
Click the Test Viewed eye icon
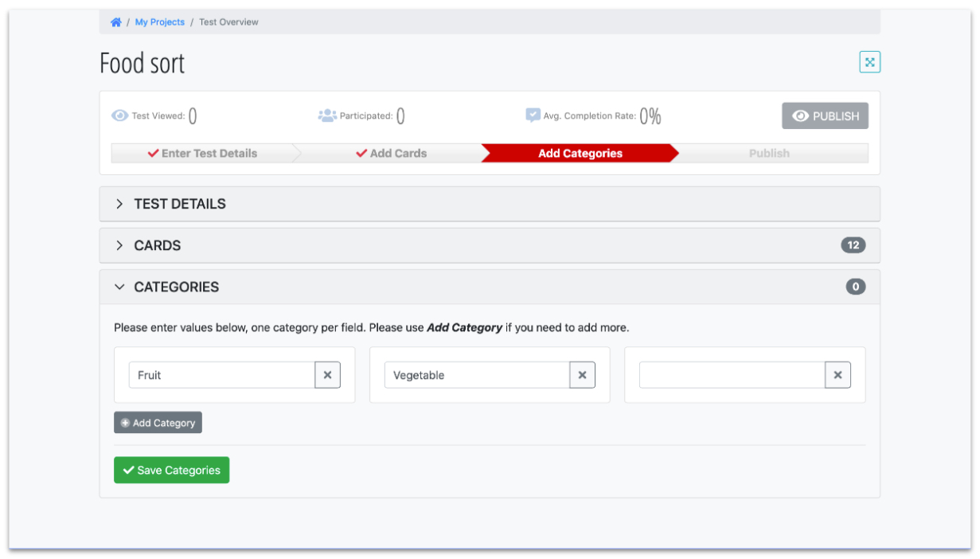tap(119, 115)
